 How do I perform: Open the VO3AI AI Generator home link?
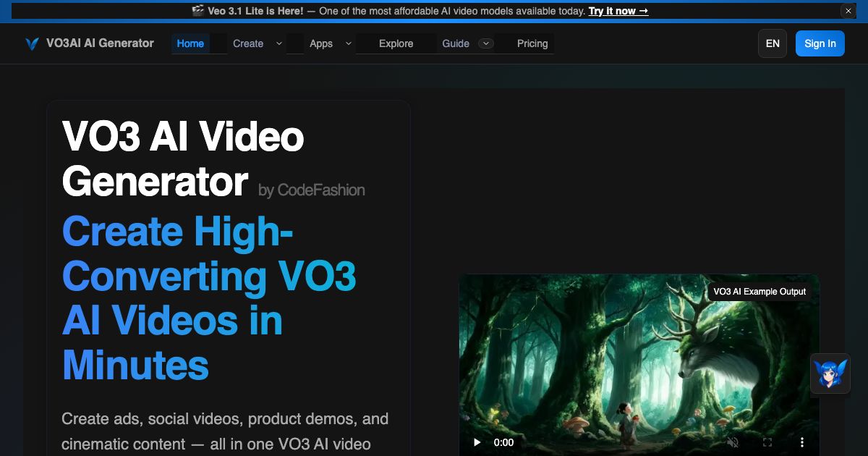90,43
